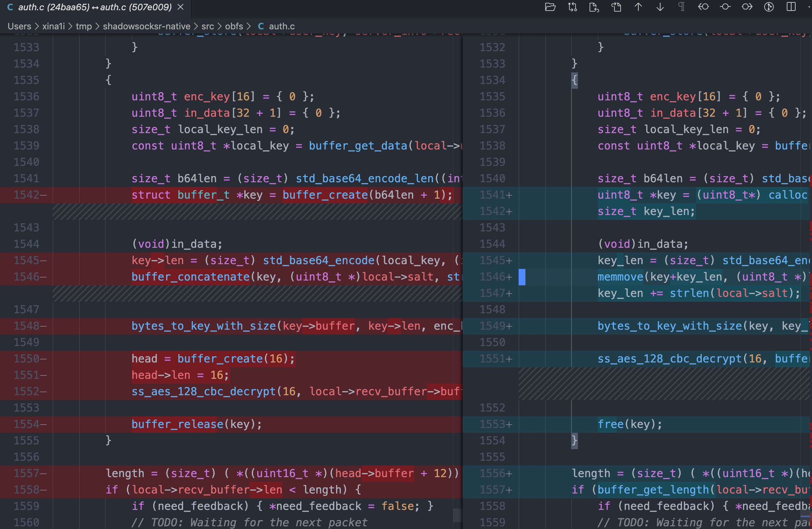This screenshot has width=812, height=529.
Task: Toggle file blame git graph icon
Action: (x=769, y=7)
